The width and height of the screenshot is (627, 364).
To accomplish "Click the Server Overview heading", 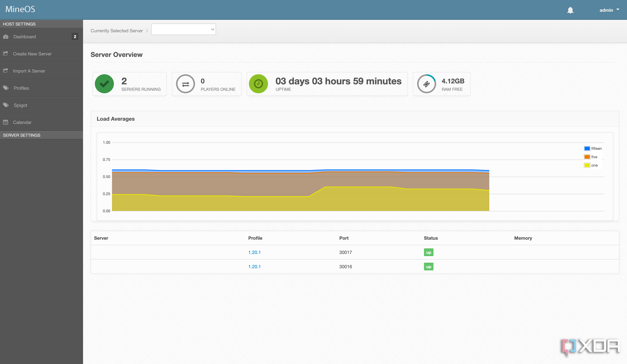I will [116, 55].
